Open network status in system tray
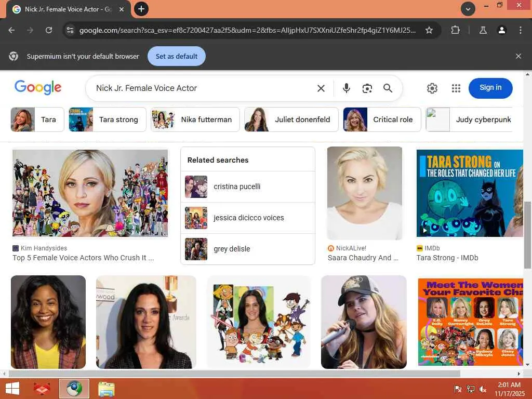532x399 pixels. pos(470,389)
